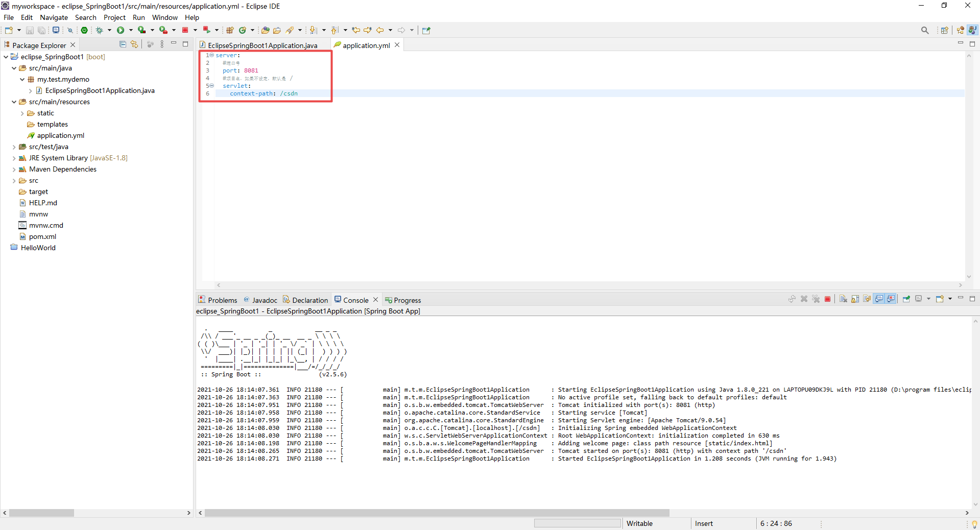Click the lightbulb tip icon in status bar
Screen dimensions: 980x530
pyautogui.click(x=974, y=524)
